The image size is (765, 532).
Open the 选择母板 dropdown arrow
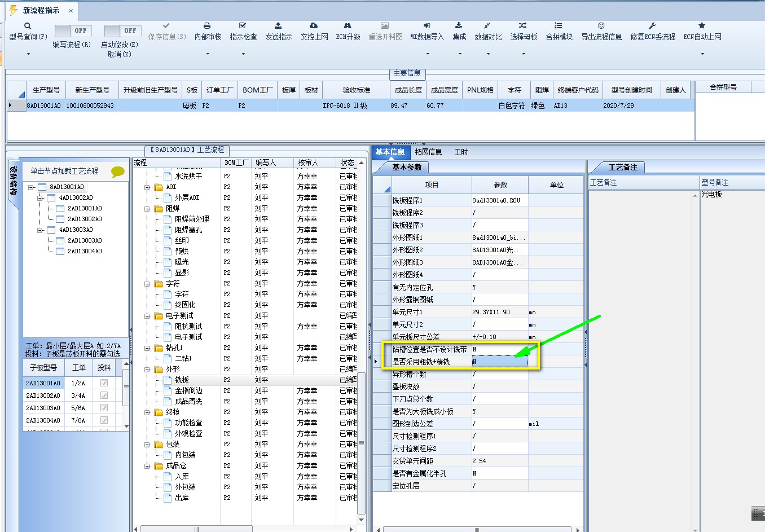click(524, 54)
